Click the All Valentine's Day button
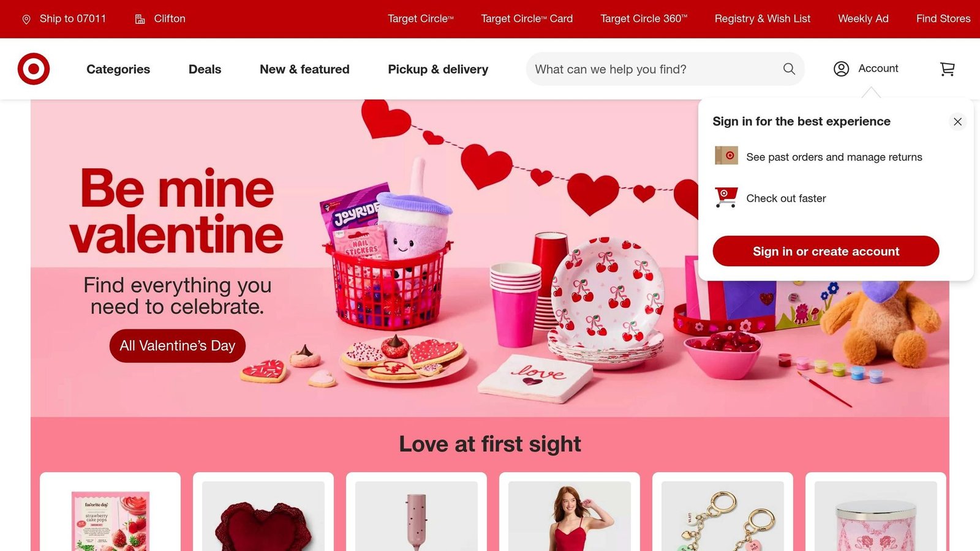Image resolution: width=980 pixels, height=551 pixels. pyautogui.click(x=178, y=346)
